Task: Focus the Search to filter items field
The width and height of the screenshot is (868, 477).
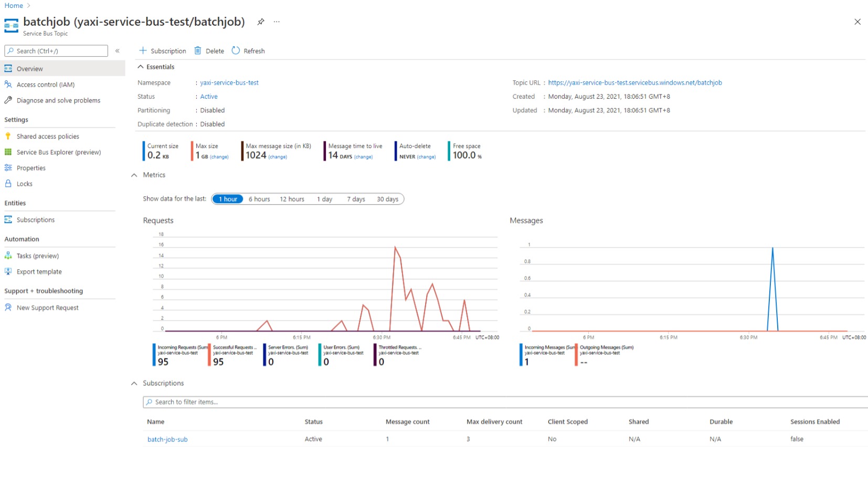Action: coord(505,402)
